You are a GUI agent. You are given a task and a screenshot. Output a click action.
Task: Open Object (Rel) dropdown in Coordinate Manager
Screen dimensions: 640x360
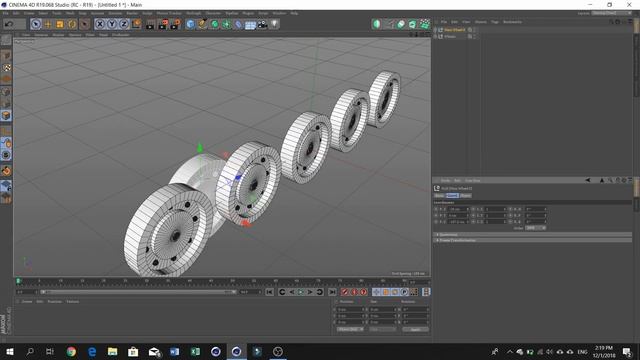[351, 329]
